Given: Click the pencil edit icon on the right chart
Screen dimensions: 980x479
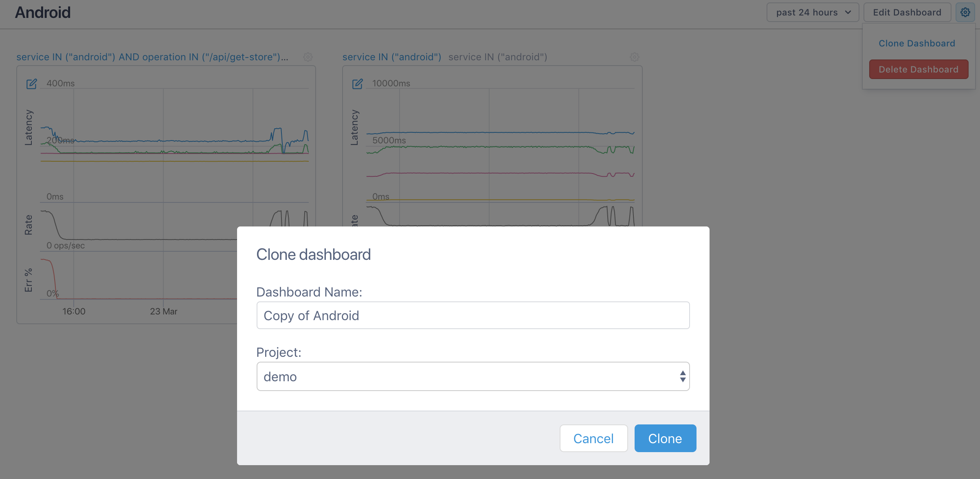Looking at the screenshot, I should point(358,84).
